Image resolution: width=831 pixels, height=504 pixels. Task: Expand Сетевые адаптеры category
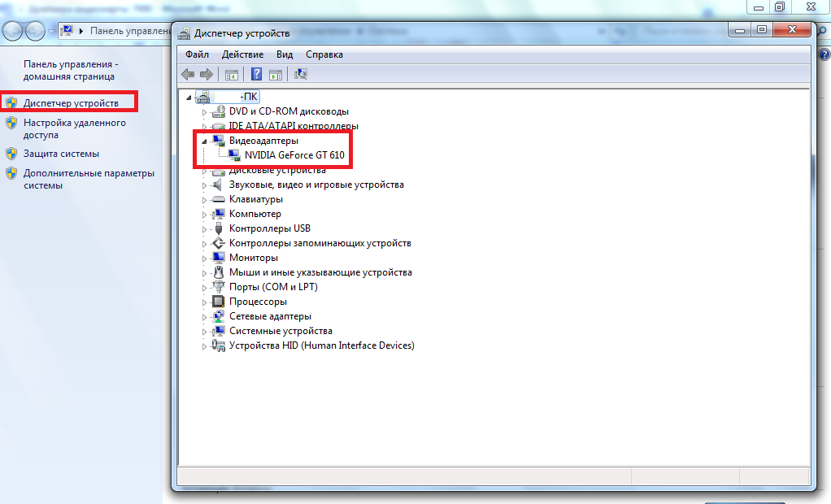204,317
